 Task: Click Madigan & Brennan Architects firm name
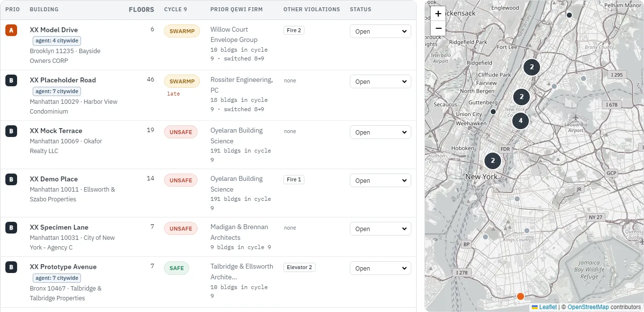point(240,232)
